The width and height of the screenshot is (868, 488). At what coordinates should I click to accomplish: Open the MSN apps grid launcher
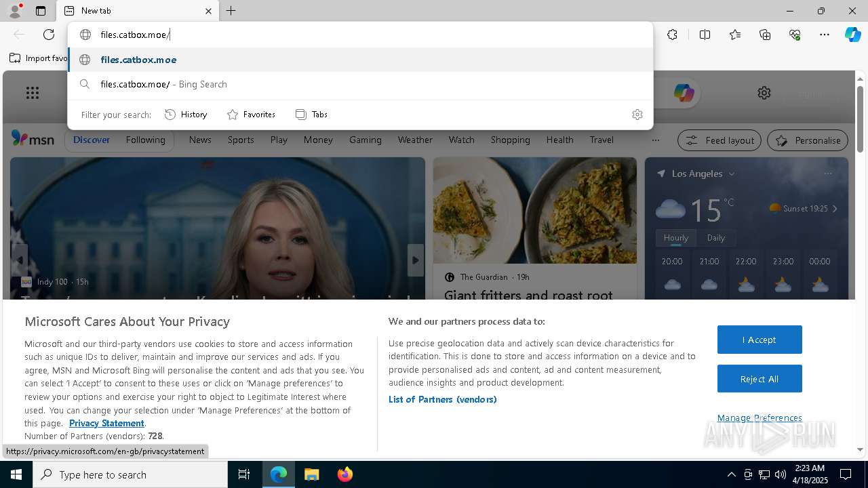point(33,93)
